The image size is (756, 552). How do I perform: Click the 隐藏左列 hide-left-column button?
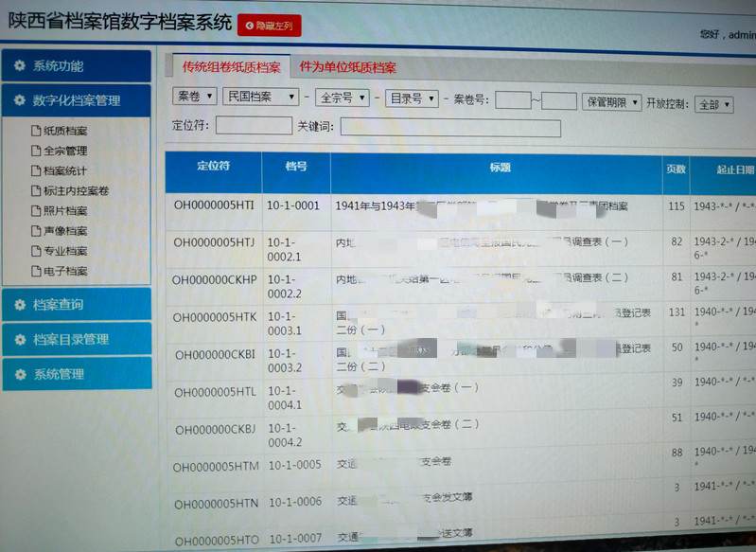pyautogui.click(x=269, y=26)
